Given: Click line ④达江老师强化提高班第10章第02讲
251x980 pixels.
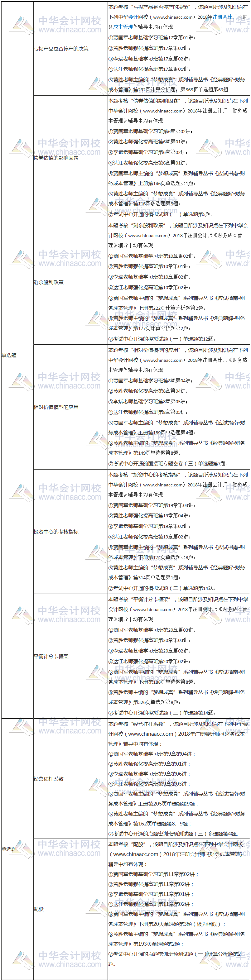Looking at the screenshot, I should 149,288.
